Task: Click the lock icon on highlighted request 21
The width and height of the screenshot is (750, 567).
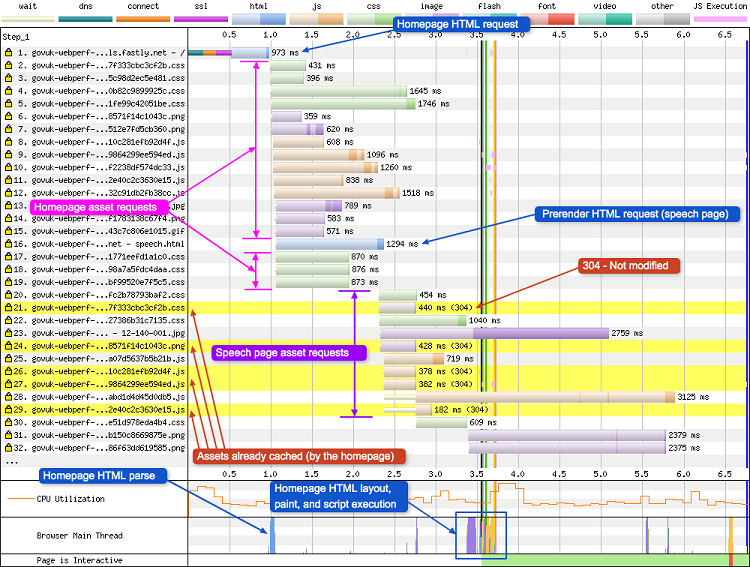Action: click(x=8, y=308)
